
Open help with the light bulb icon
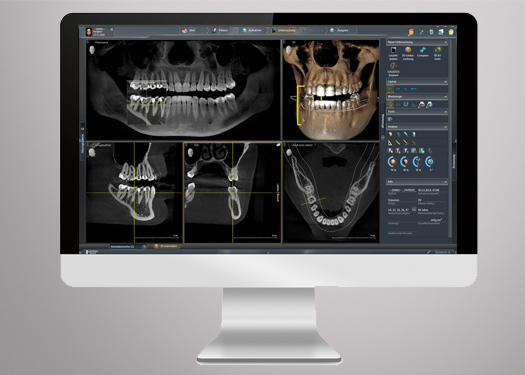[451, 32]
